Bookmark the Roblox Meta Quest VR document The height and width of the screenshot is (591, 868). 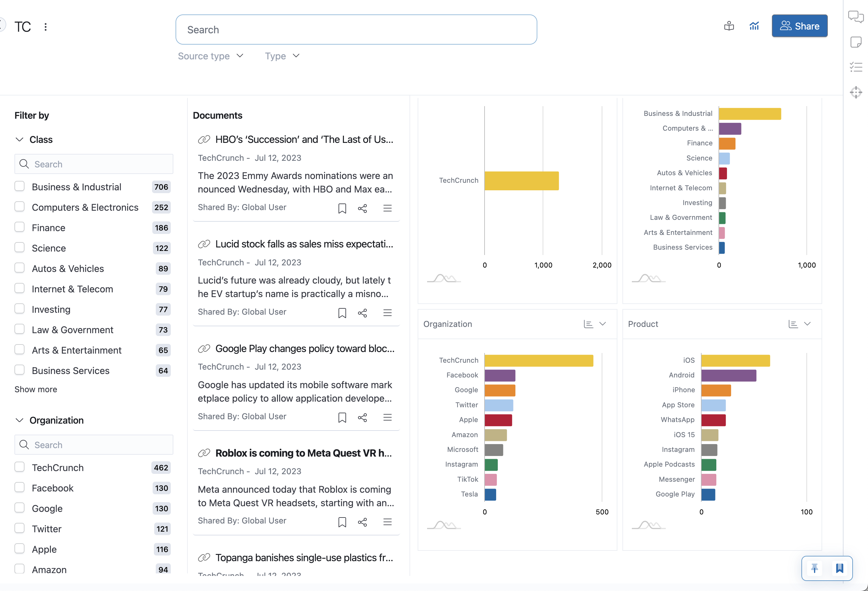coord(342,522)
